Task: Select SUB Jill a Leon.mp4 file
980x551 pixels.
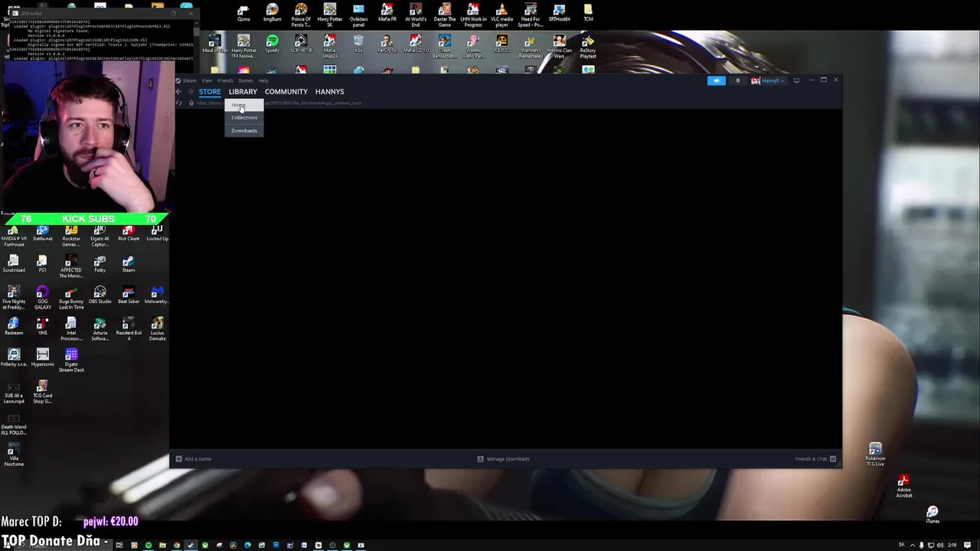Action: click(x=14, y=393)
